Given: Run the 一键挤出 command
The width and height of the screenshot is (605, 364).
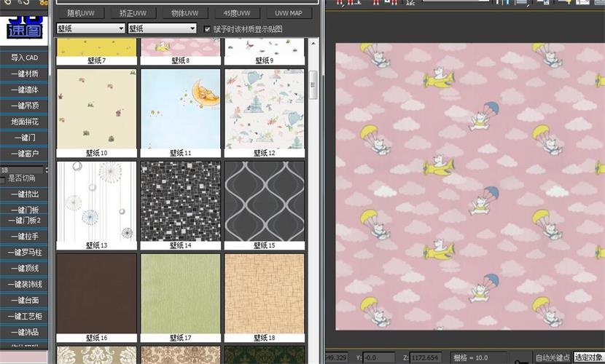Looking at the screenshot, I should [24, 194].
